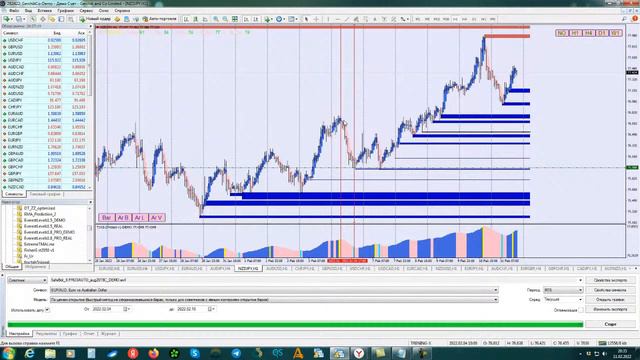Open the Журнал tab in tester
Image resolution: width=640 pixels, height=360 pixels.
coord(109,333)
